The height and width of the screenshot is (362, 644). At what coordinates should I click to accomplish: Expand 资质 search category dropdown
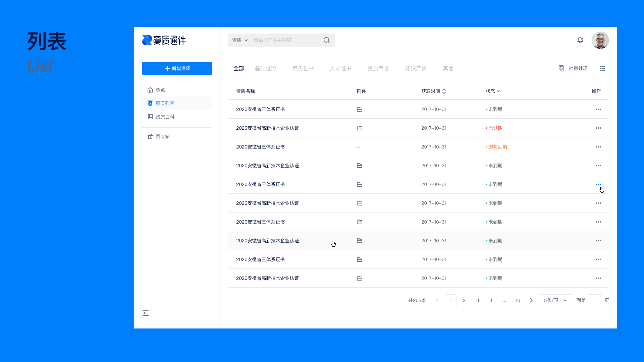click(240, 40)
